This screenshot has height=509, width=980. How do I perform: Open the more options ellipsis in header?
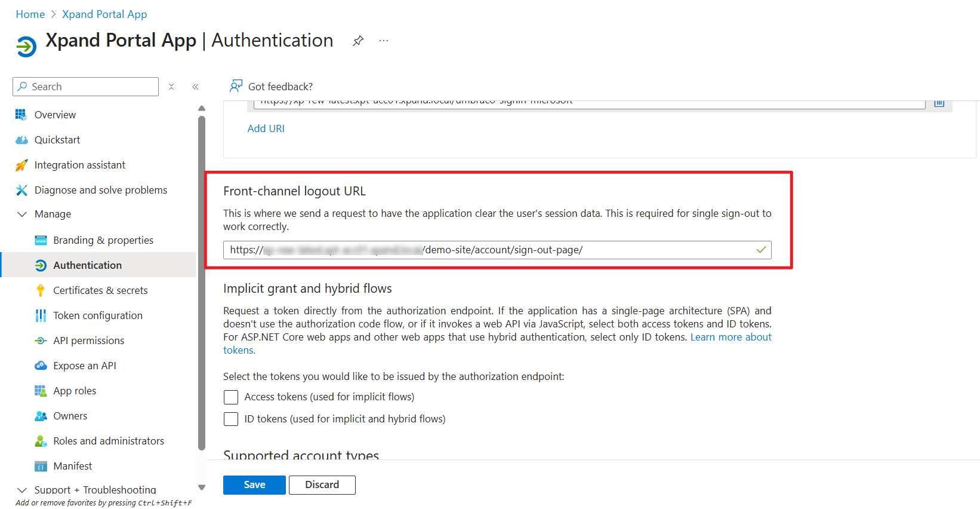(384, 41)
